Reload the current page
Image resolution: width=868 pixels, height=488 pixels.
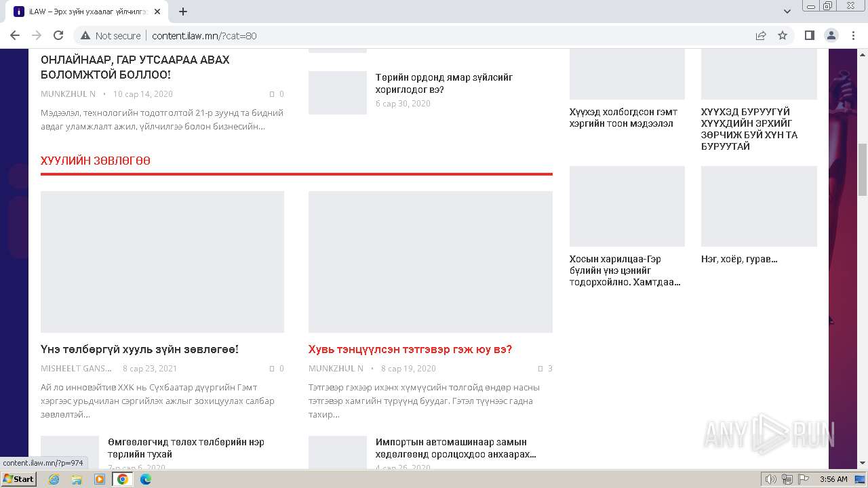[x=58, y=35]
